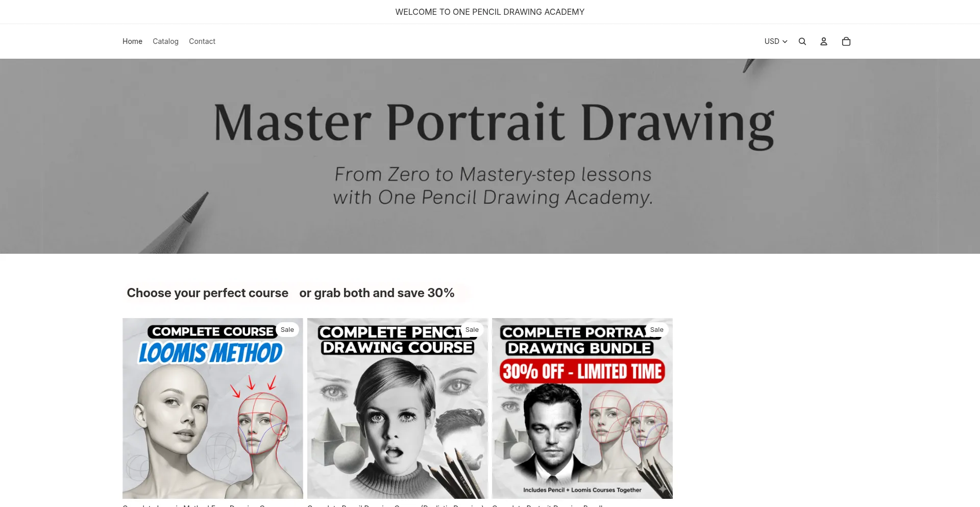Open the Portrait Drawing Bundle image
The image size is (980, 507).
point(582,408)
